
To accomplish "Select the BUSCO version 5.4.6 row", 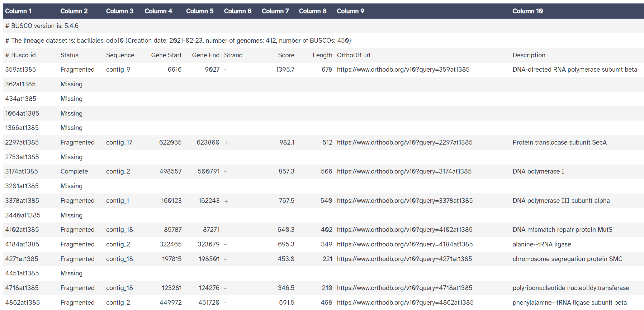I will 42,26.
